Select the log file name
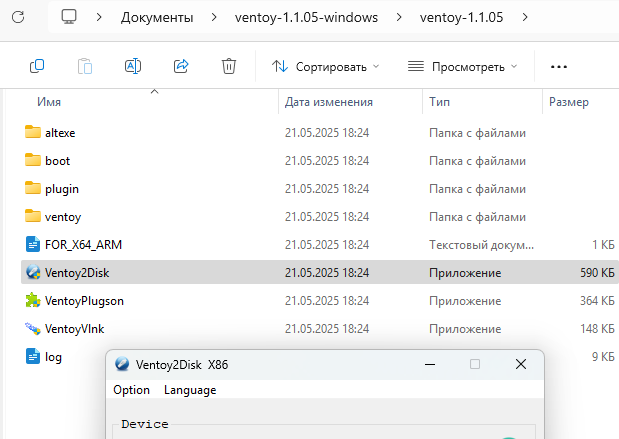The width and height of the screenshot is (619, 439). 53,357
